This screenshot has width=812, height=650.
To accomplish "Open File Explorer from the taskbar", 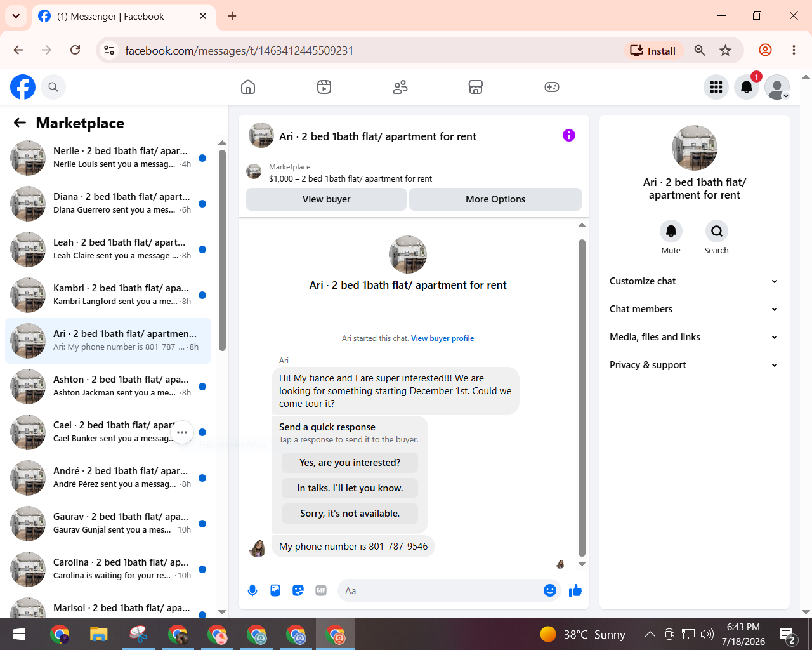I will [x=99, y=634].
